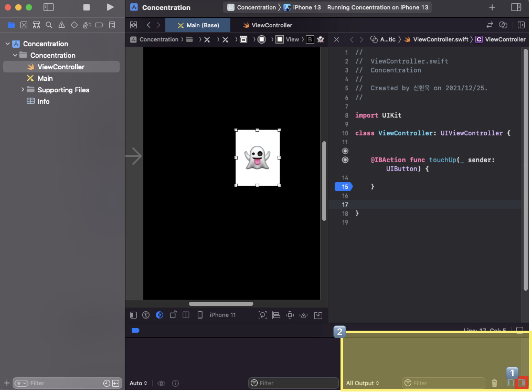Stop the running Concentration app
532x392 pixels.
[86, 7]
